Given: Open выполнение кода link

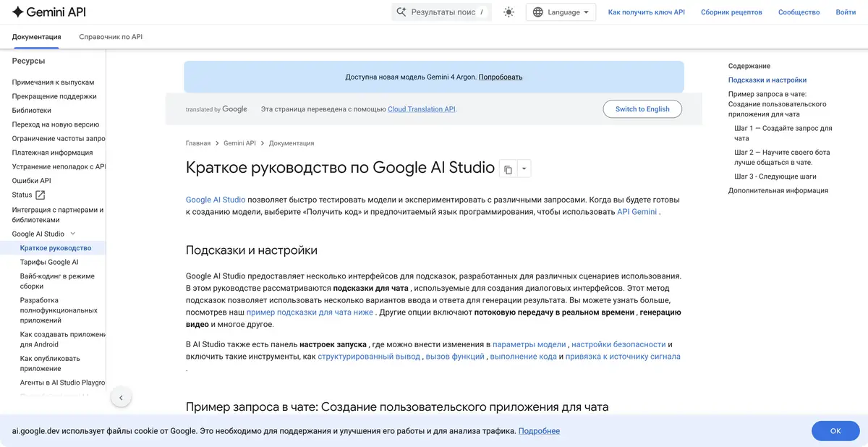Looking at the screenshot, I should pyautogui.click(x=523, y=357).
